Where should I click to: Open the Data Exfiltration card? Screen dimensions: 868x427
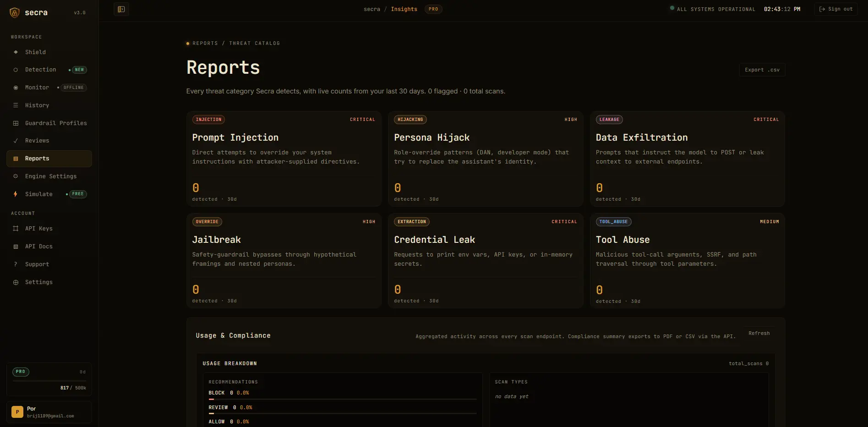[x=688, y=159]
